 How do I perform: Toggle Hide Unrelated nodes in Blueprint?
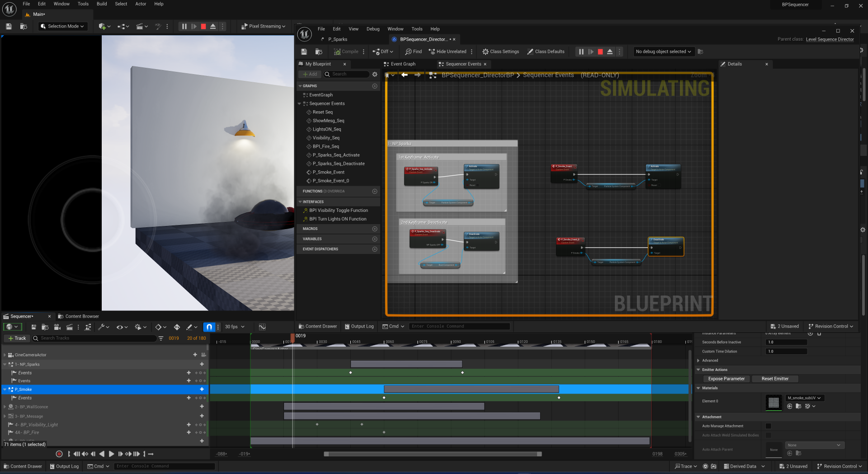coord(447,52)
